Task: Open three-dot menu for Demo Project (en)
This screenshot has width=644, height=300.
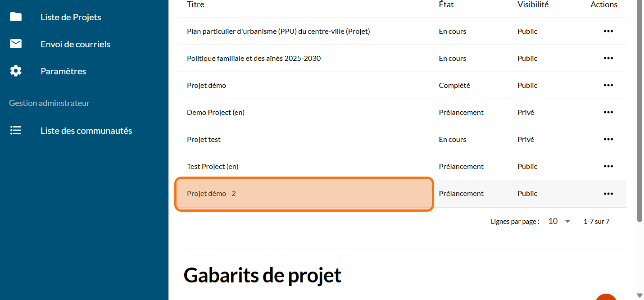Action: pyautogui.click(x=608, y=113)
